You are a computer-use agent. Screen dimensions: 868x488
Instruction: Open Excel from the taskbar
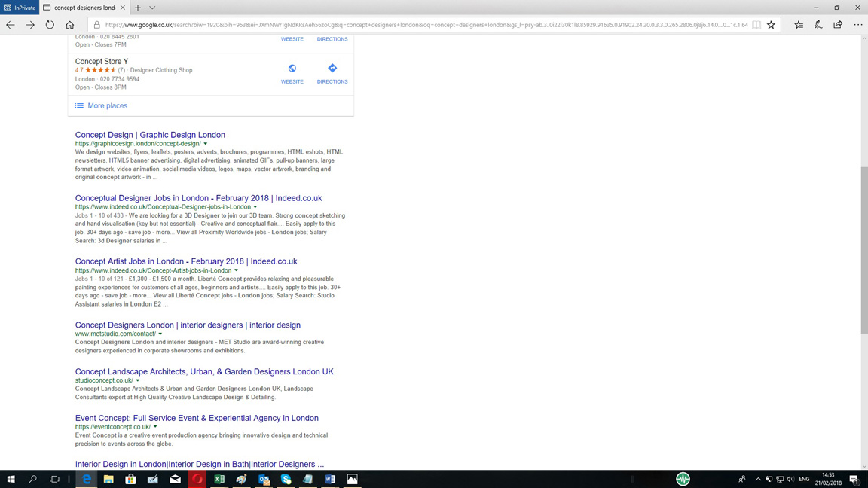(x=219, y=479)
